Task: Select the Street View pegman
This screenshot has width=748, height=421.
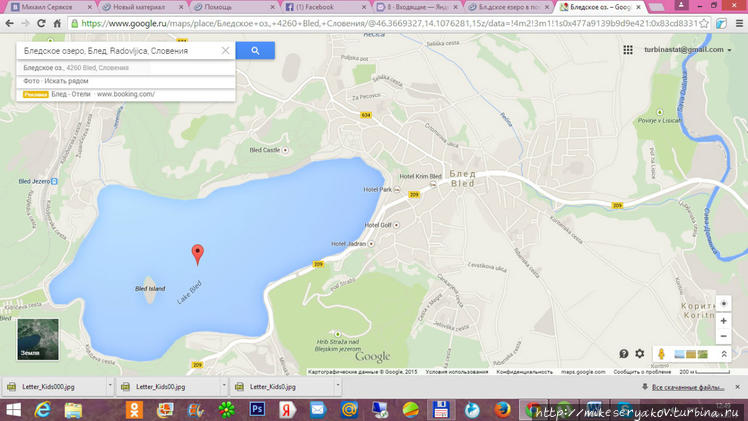Action: 661,354
